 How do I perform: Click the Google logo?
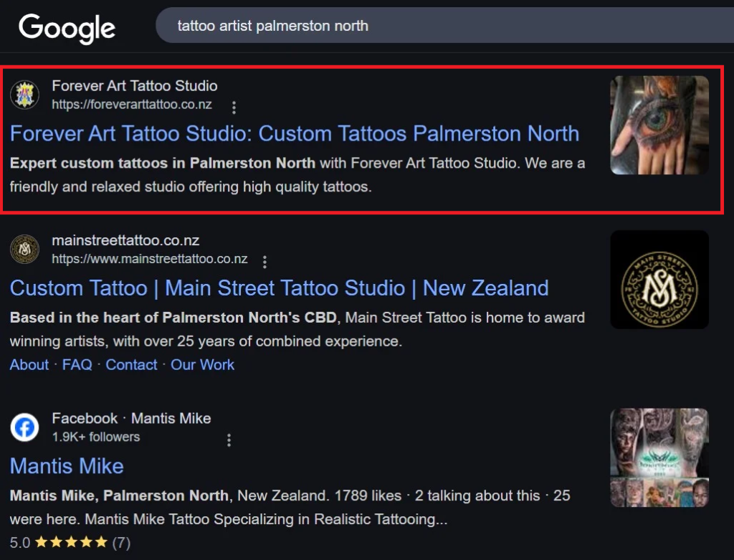pyautogui.click(x=67, y=28)
